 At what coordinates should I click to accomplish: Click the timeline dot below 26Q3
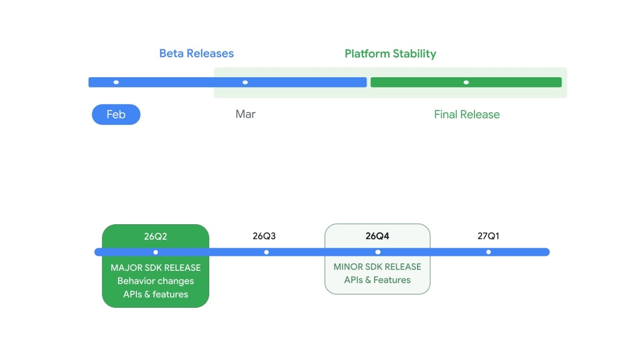pos(266,252)
